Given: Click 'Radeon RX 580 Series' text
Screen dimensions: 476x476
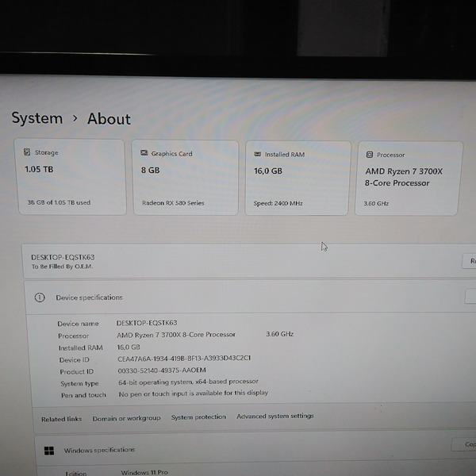Looking at the screenshot, I should click(173, 203).
